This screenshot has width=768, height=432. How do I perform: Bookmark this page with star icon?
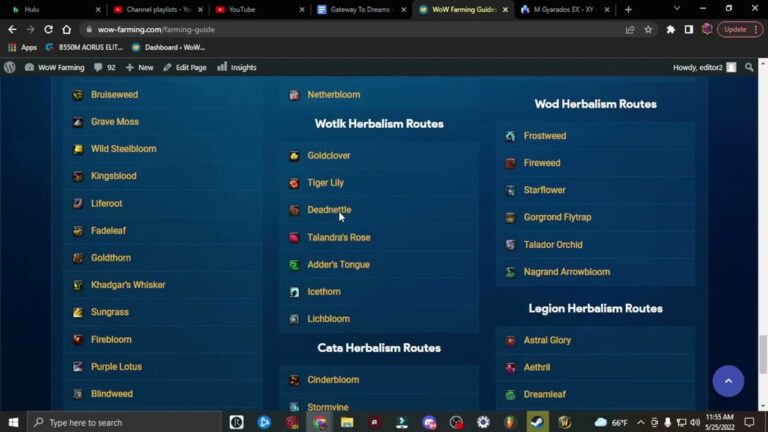tap(648, 29)
